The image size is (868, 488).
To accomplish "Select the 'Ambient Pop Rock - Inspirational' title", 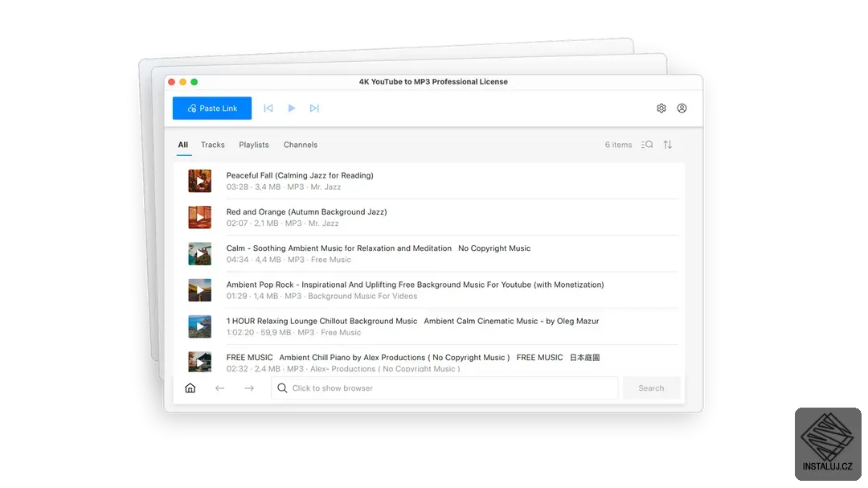I will point(416,285).
